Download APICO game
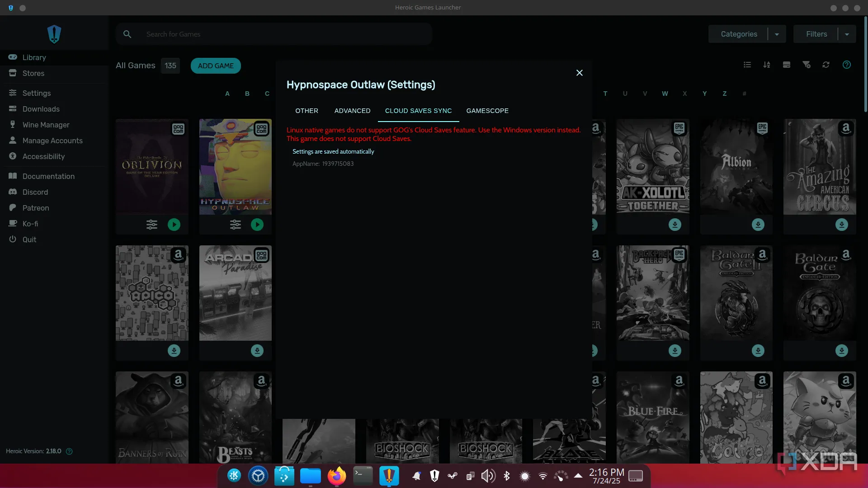 [x=174, y=351]
